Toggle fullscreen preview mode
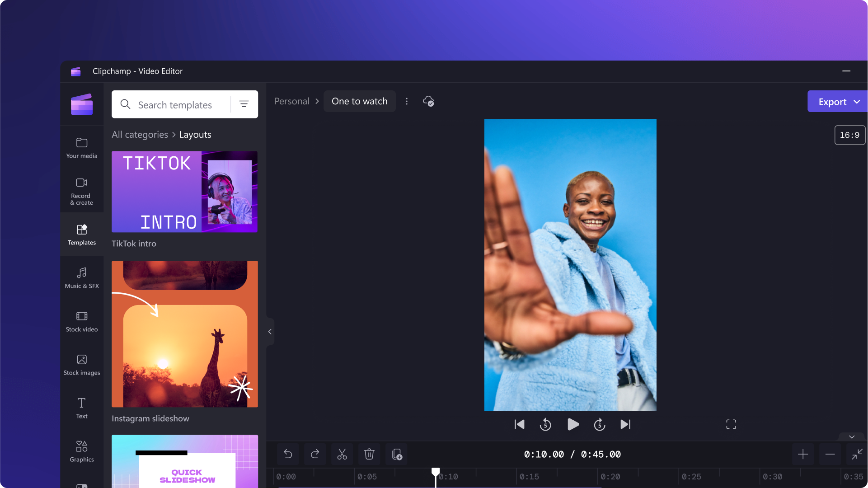 pos(731,424)
